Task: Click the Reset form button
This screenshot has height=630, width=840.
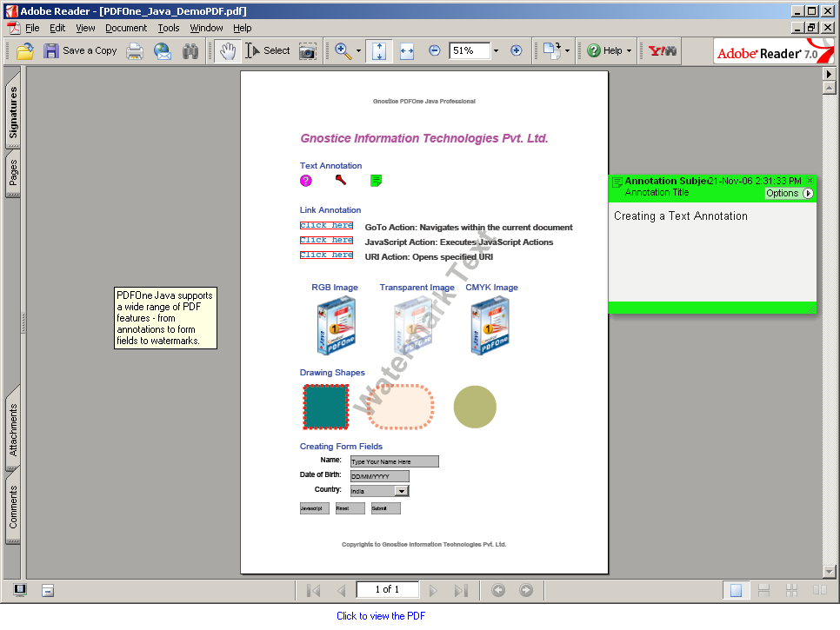Action: (350, 508)
